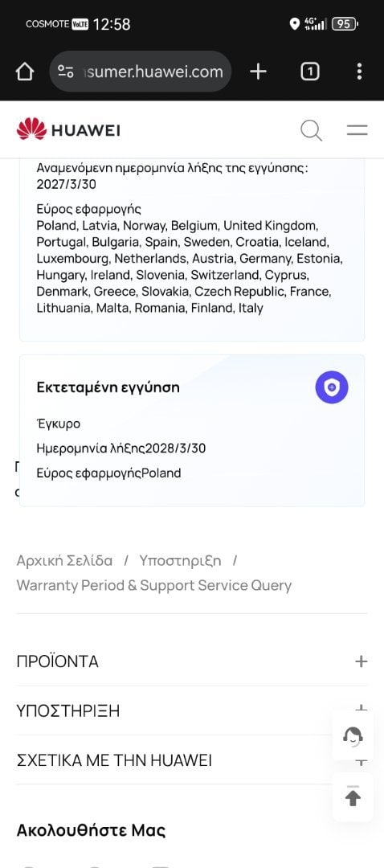Open browser three-dot overflow menu
This screenshot has width=384, height=868.
tap(360, 72)
